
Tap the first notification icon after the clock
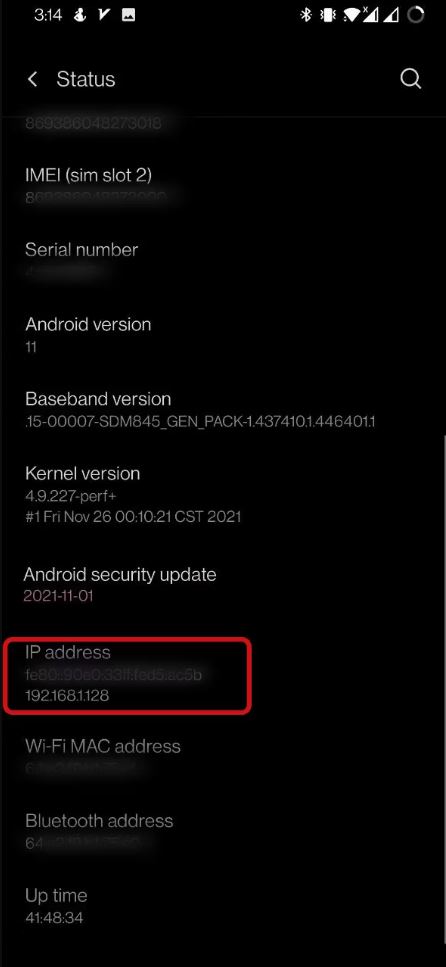point(79,15)
